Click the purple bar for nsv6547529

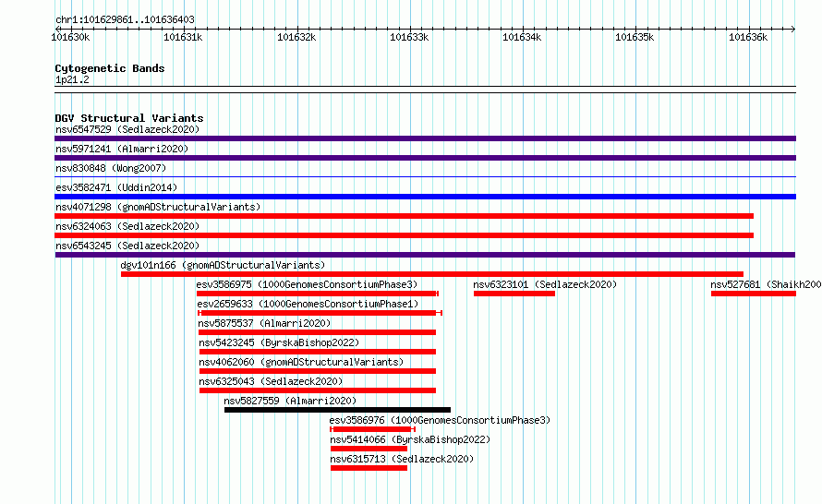point(425,138)
